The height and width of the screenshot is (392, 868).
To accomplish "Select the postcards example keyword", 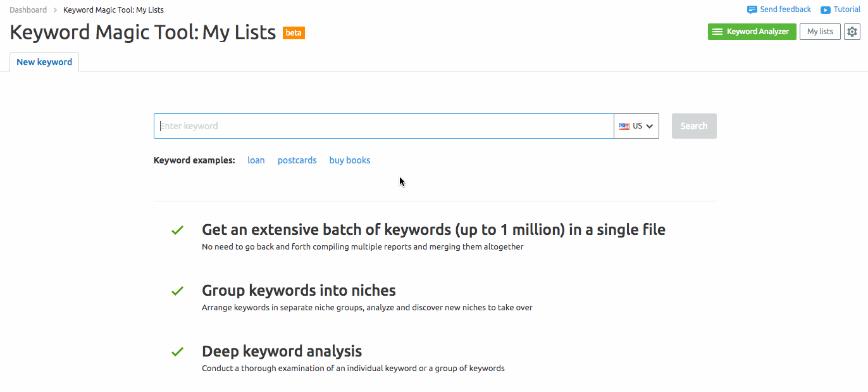I will (x=297, y=160).
